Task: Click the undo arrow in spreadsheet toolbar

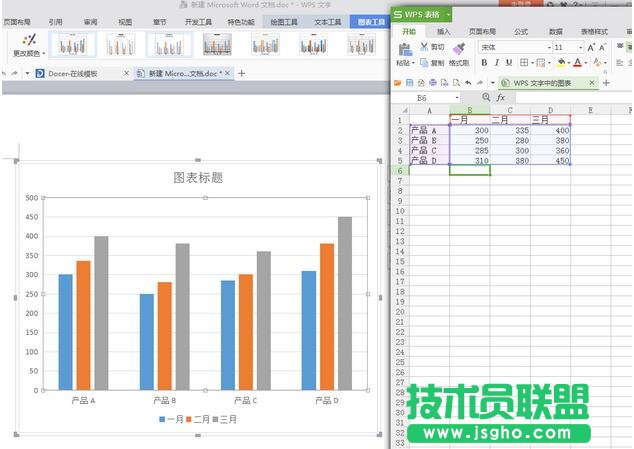Action: (x=468, y=83)
